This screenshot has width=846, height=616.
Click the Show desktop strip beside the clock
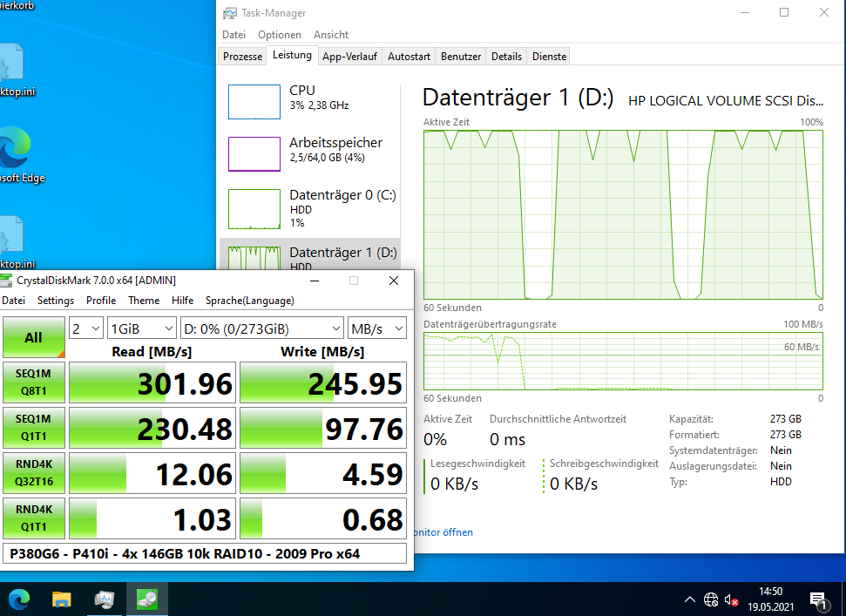tap(843, 599)
